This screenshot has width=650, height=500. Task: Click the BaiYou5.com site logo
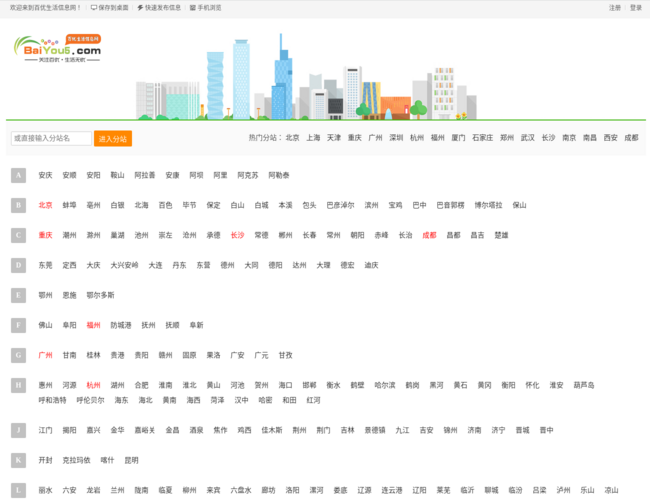pyautogui.click(x=58, y=49)
